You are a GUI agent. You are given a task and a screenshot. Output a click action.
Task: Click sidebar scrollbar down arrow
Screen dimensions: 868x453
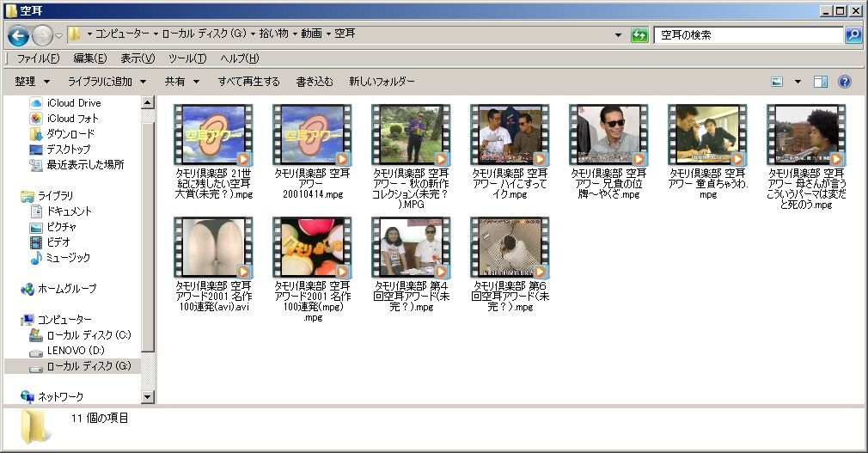click(x=148, y=396)
